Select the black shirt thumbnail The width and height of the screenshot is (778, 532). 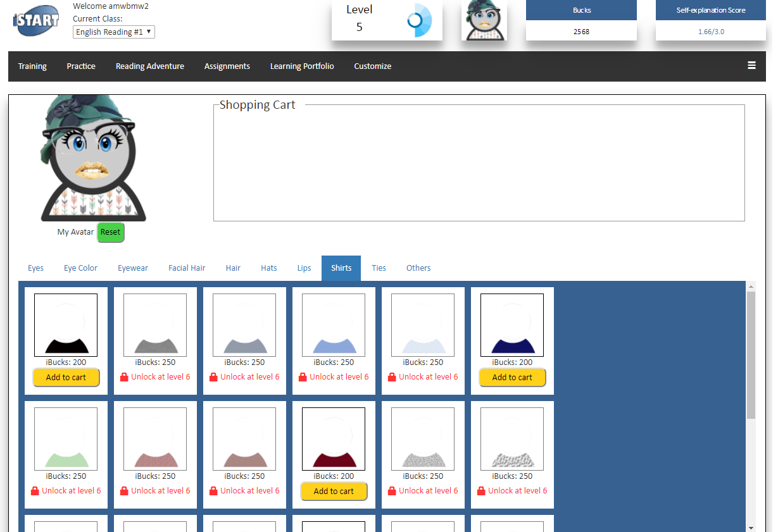pyautogui.click(x=66, y=325)
